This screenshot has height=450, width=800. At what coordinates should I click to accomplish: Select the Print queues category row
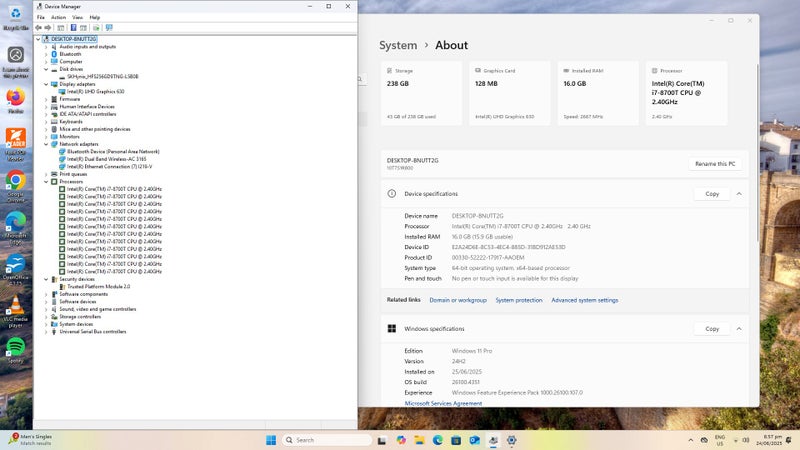point(73,174)
